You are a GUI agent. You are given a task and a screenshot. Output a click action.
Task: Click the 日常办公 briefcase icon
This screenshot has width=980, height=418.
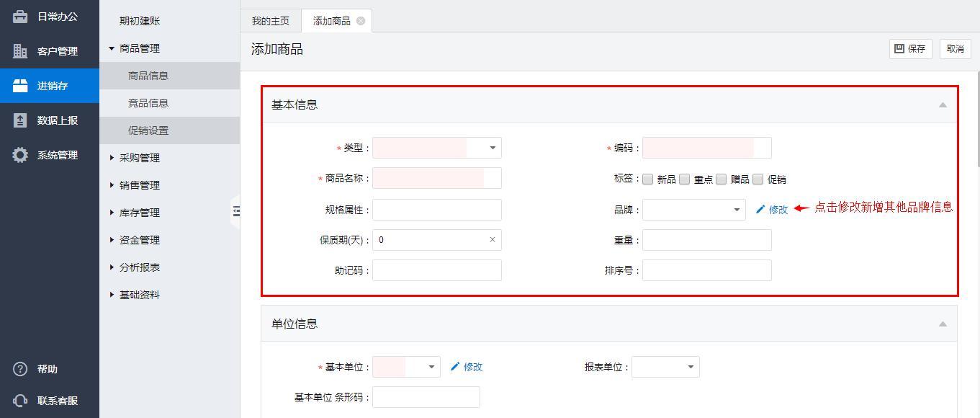pos(20,17)
